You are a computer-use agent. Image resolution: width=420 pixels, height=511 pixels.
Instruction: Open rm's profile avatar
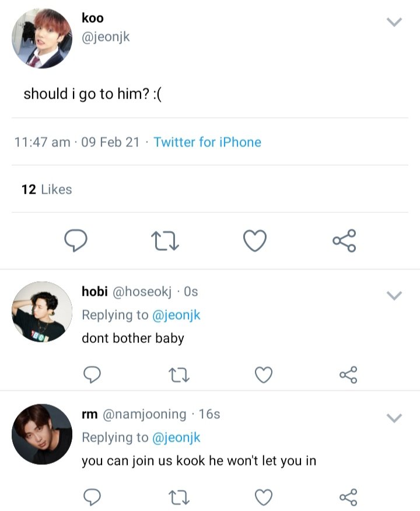tap(42, 434)
